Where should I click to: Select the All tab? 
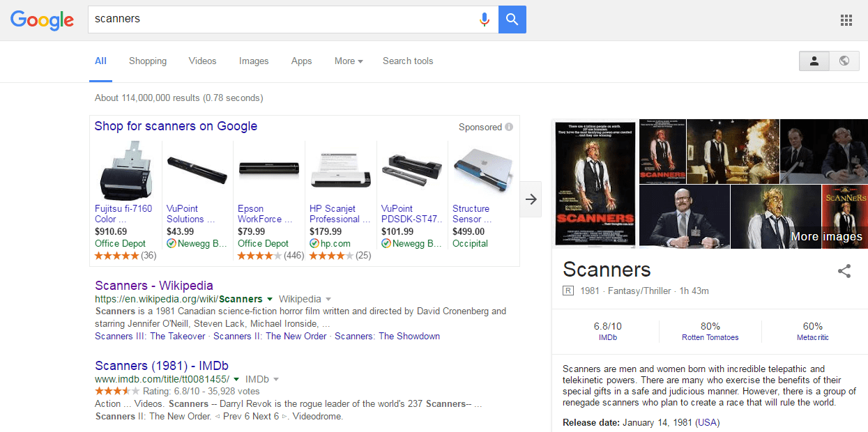[101, 61]
